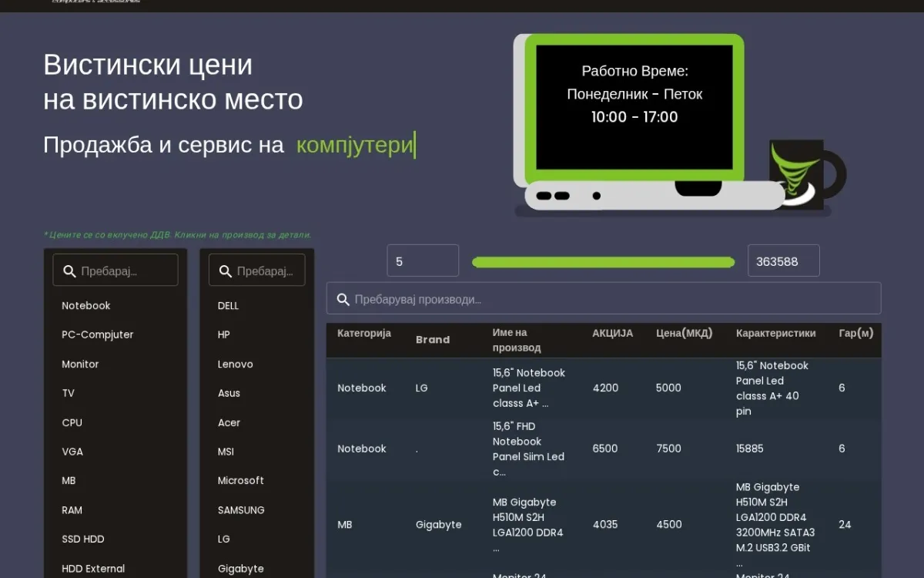Sort by the Гар(м) column header
The image size is (924, 578).
(855, 333)
